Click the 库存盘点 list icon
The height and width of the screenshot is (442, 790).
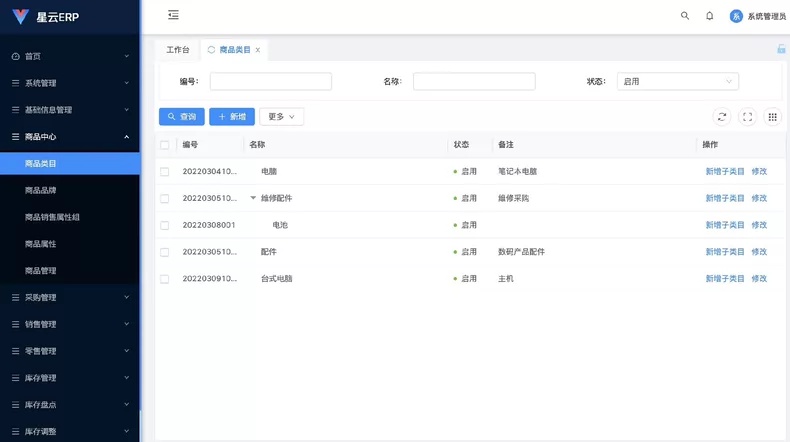16,405
